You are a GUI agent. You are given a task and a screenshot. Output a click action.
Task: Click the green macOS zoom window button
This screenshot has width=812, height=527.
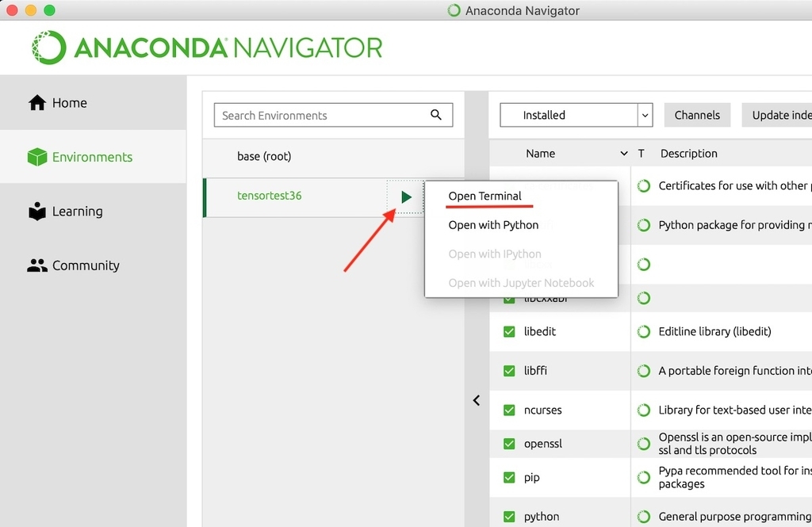50,10
